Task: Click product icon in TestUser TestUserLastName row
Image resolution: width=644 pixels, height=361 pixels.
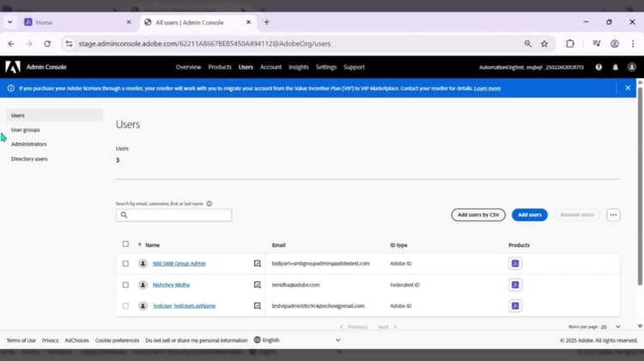Action: [515, 305]
